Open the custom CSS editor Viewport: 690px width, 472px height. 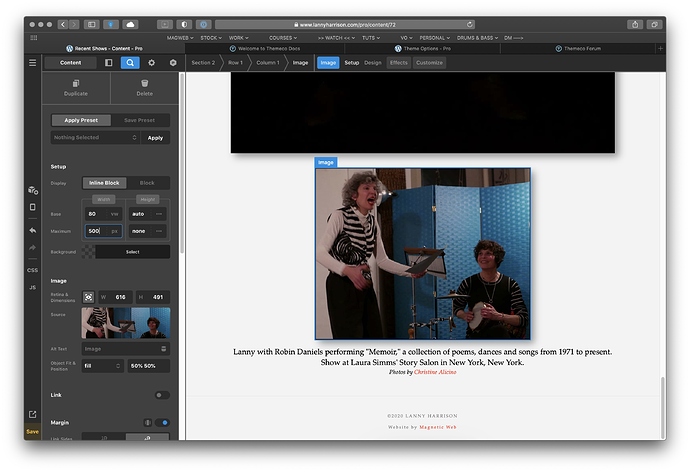point(33,270)
